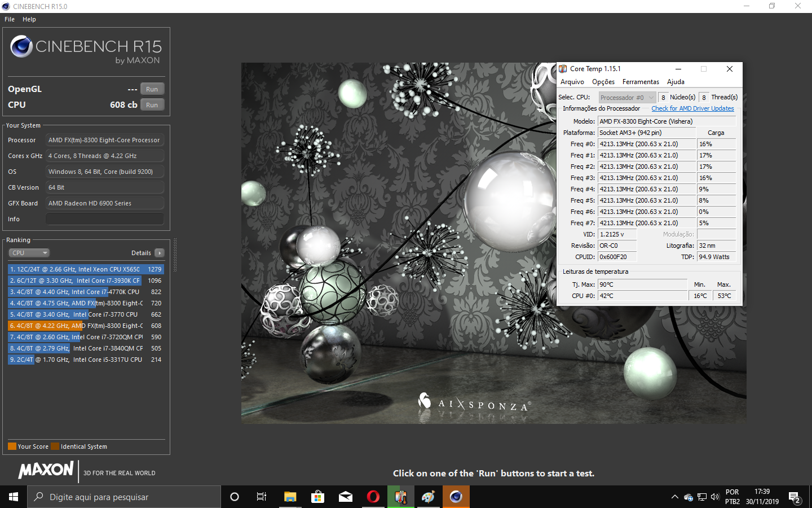
Task: Select ranking row Intel Core i5-3317U
Action: (86, 360)
